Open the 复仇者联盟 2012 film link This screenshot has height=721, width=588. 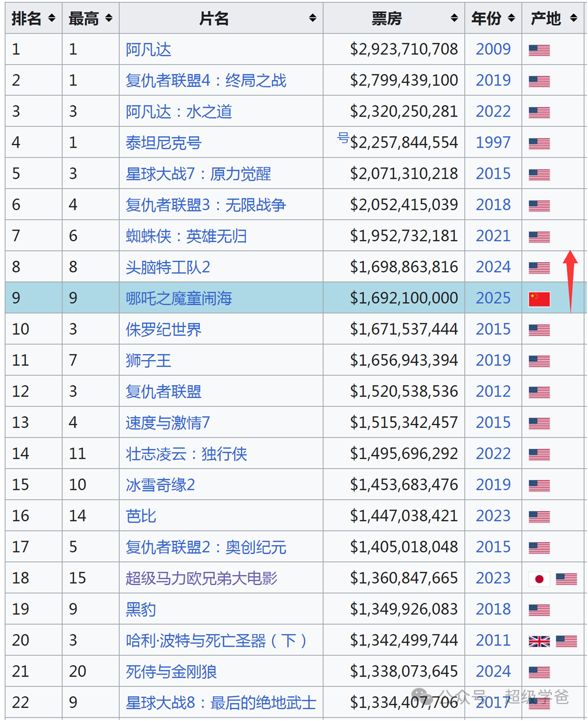point(163,391)
